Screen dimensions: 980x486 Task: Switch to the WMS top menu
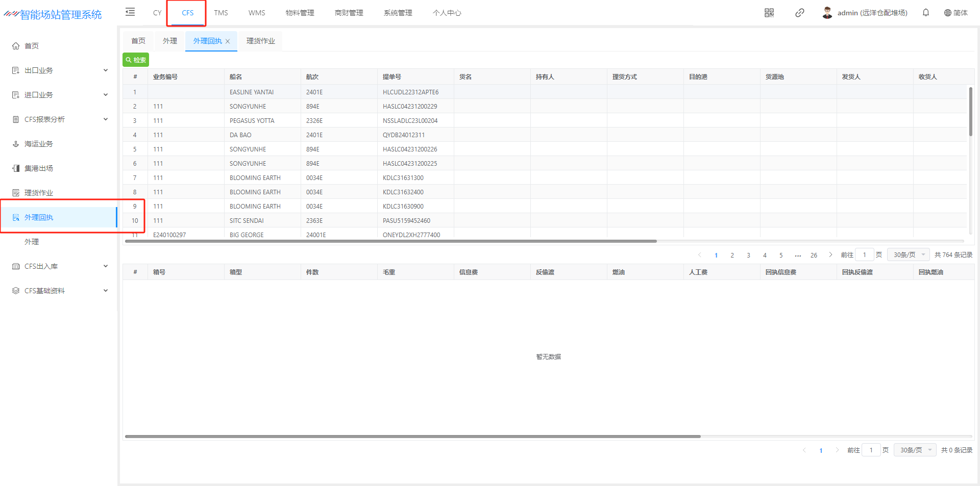[257, 13]
